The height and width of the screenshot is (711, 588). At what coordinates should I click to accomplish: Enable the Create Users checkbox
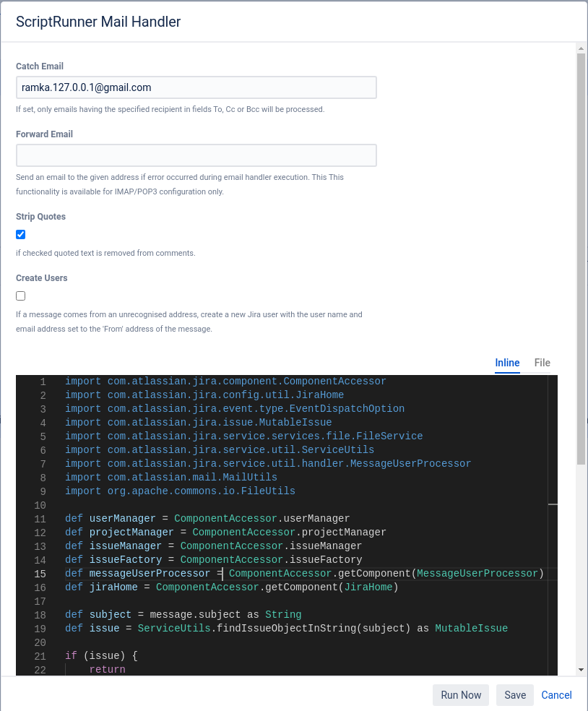tap(20, 296)
